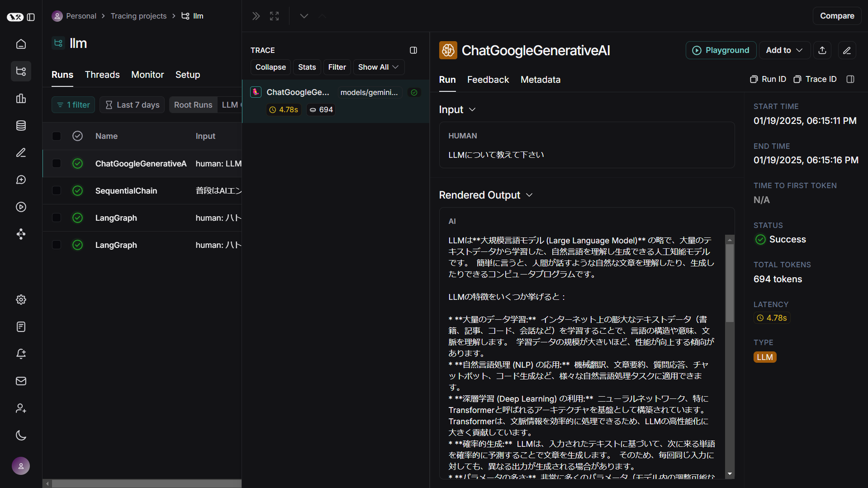Open the Metadata tab

(541, 80)
